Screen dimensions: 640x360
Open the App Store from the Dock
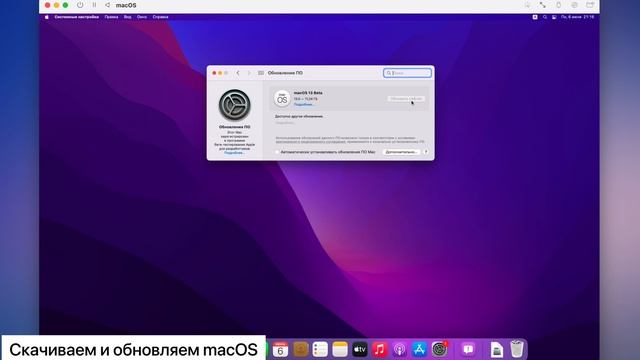[419, 349]
